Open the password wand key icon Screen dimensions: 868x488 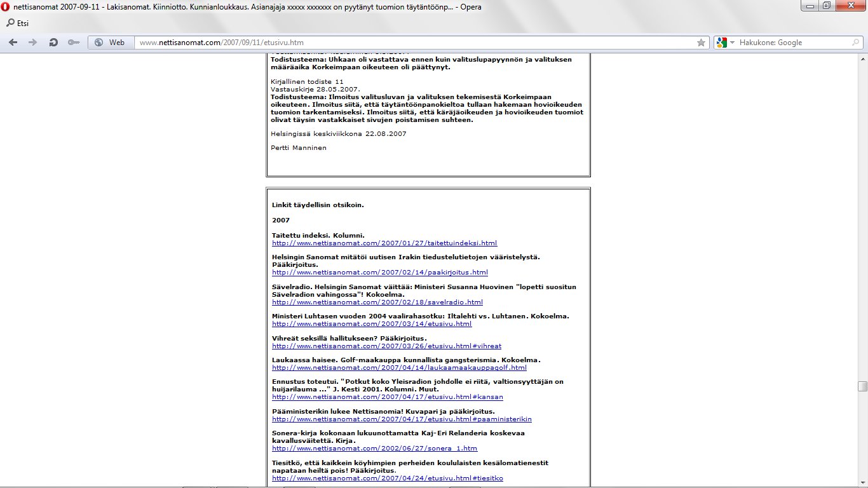pyautogui.click(x=74, y=43)
